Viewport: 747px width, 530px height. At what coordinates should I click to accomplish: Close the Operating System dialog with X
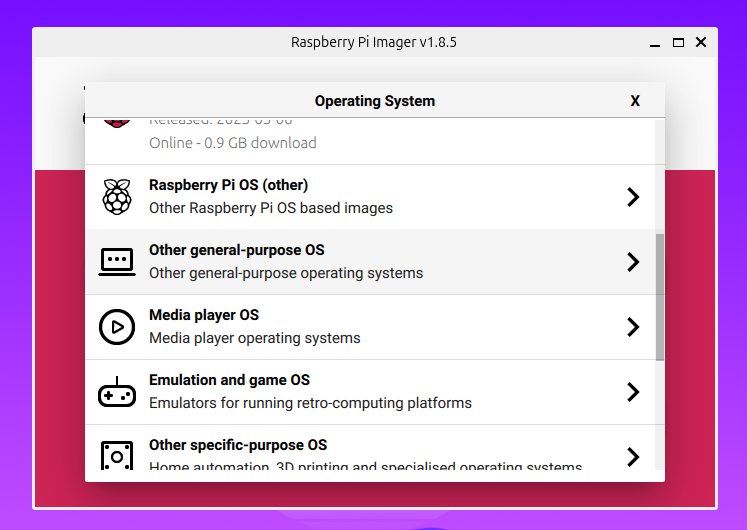point(635,101)
